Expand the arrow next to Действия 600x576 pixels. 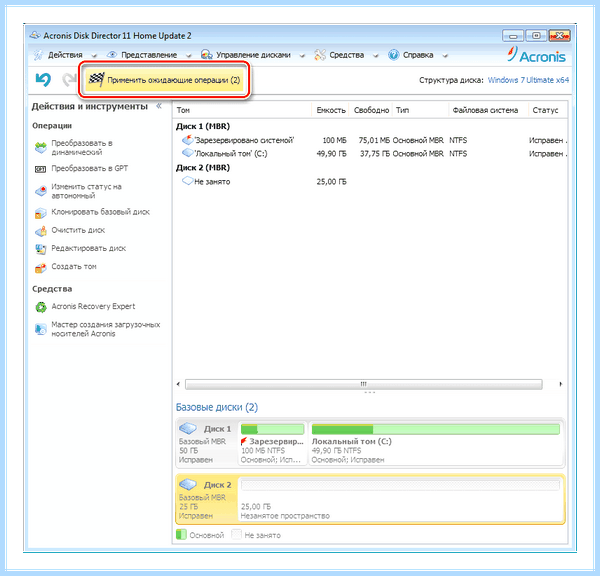[x=94, y=56]
